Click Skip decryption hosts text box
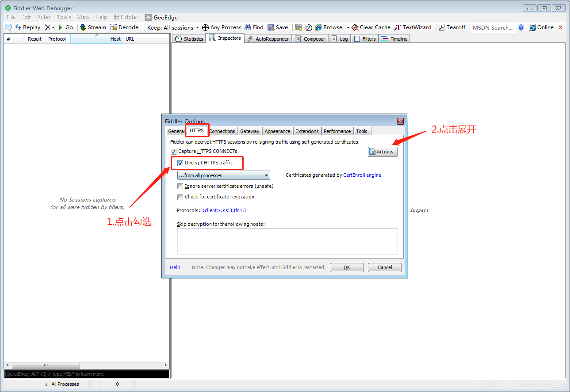Viewport: 570px width, 392px height. (287, 241)
